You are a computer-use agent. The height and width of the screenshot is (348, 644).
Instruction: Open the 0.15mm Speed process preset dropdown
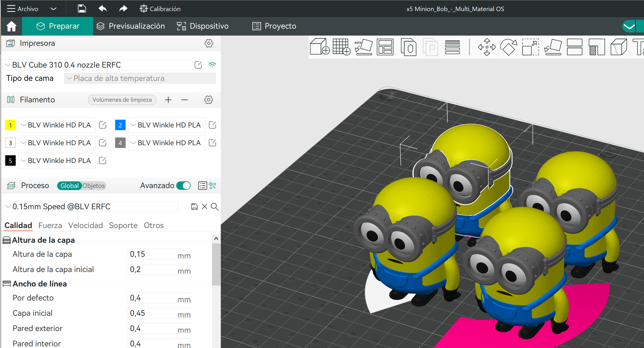pyautogui.click(x=90, y=207)
